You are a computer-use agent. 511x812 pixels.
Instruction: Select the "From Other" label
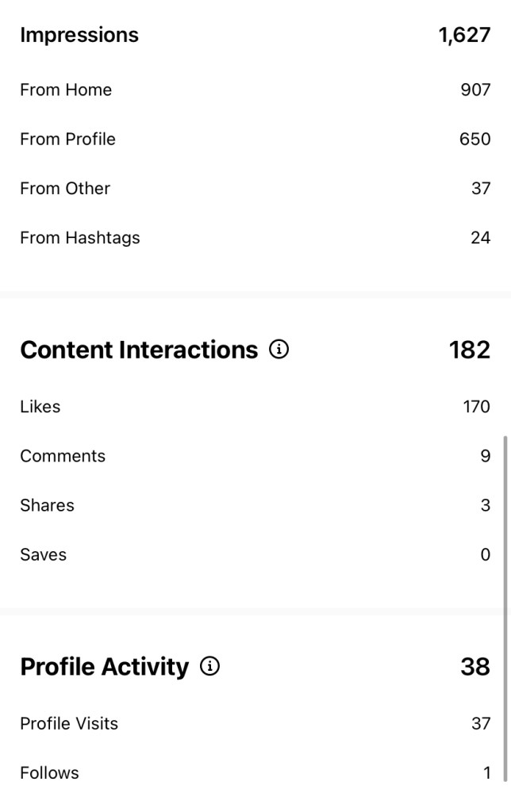[x=65, y=188]
